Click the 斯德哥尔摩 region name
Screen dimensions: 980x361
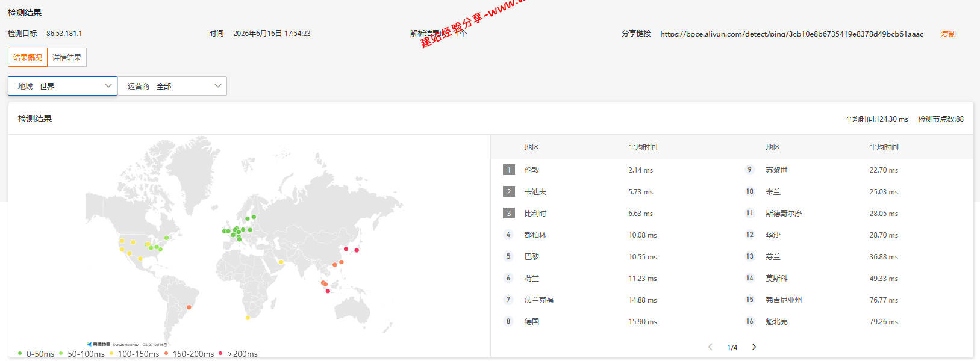point(784,214)
